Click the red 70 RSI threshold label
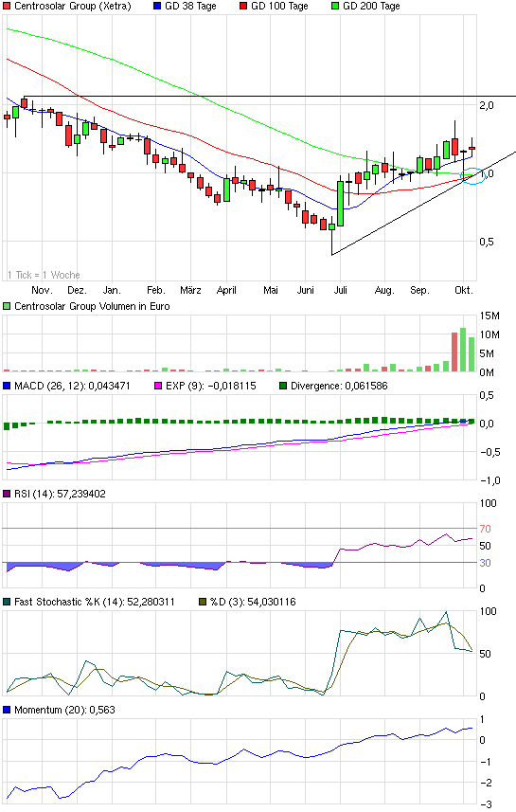The width and height of the screenshot is (516, 812). (485, 529)
